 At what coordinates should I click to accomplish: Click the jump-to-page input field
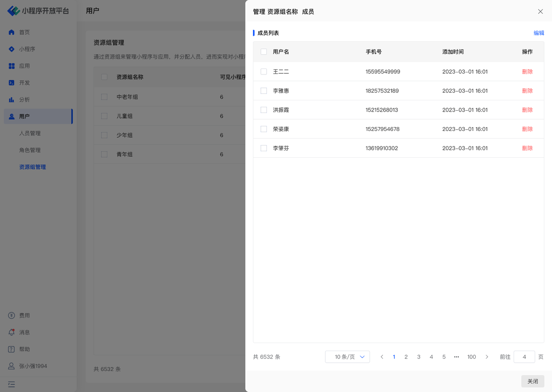(524, 357)
